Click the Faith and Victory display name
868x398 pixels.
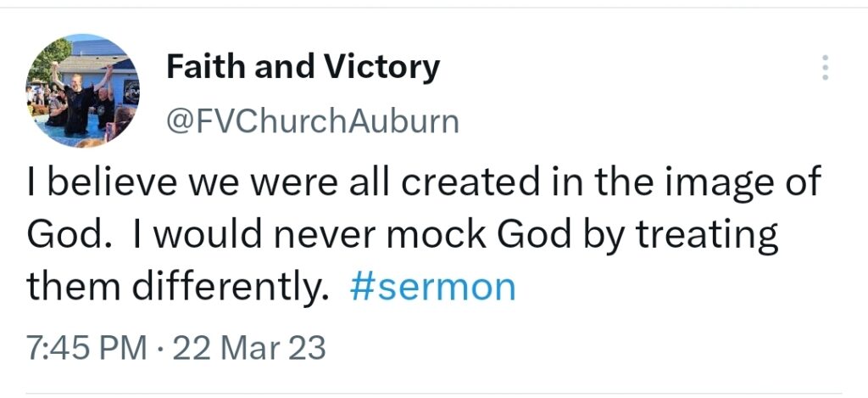tap(303, 68)
